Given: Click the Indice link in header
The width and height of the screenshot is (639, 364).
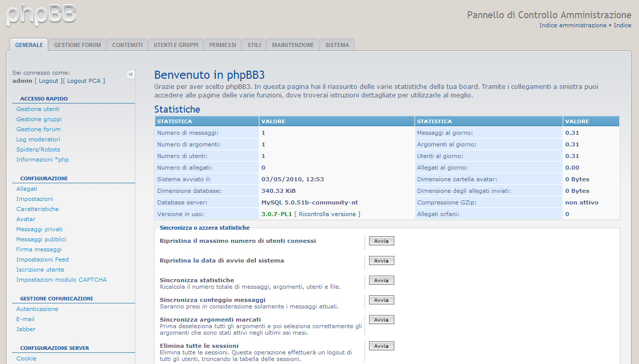Looking at the screenshot, I should click(x=622, y=25).
